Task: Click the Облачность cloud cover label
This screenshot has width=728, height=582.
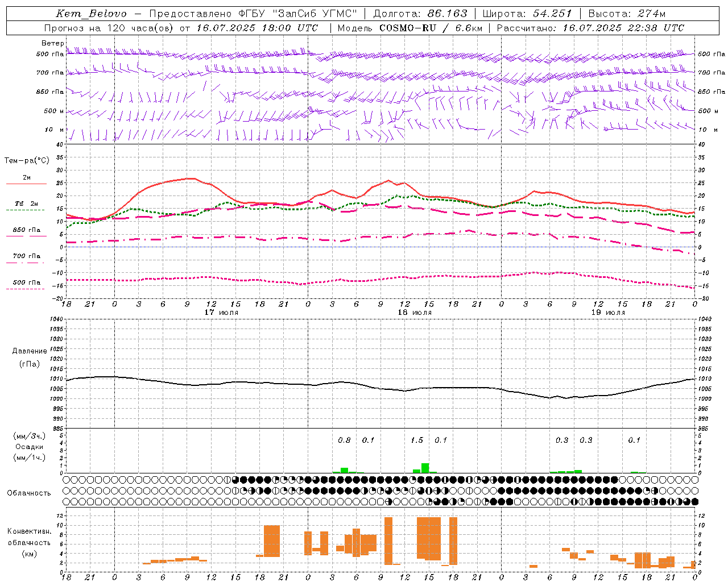Action: click(x=29, y=493)
